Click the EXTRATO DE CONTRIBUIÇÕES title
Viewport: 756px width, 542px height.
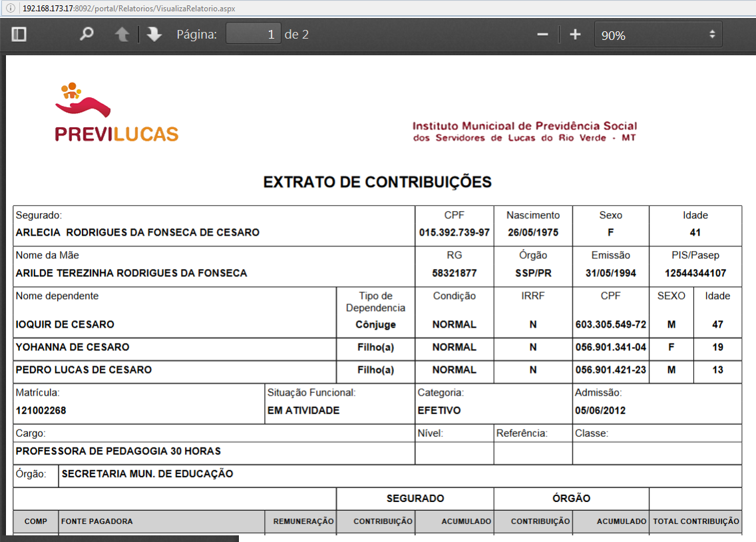click(377, 182)
